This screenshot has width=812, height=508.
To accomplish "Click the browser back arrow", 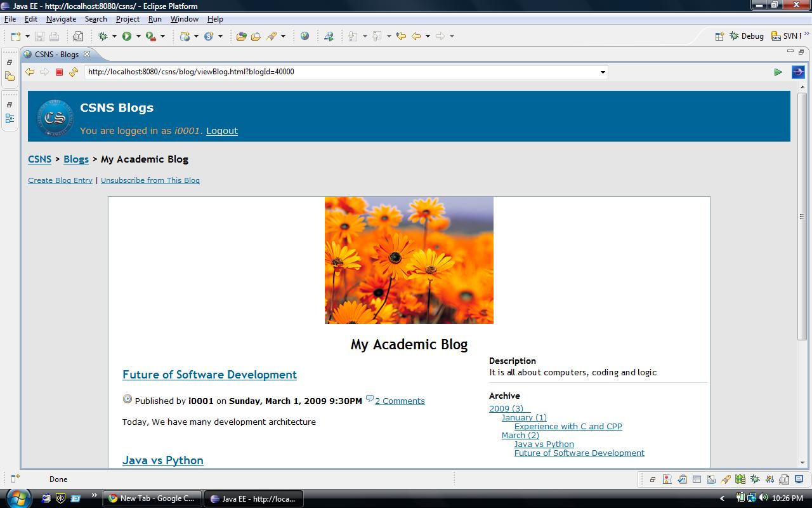I will [30, 72].
